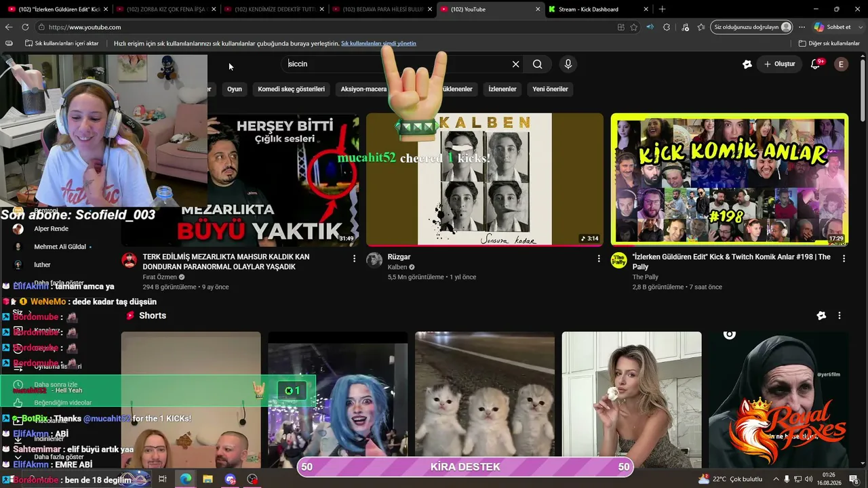Open the account avatar menu 'E'
868x488 pixels.
(841, 64)
